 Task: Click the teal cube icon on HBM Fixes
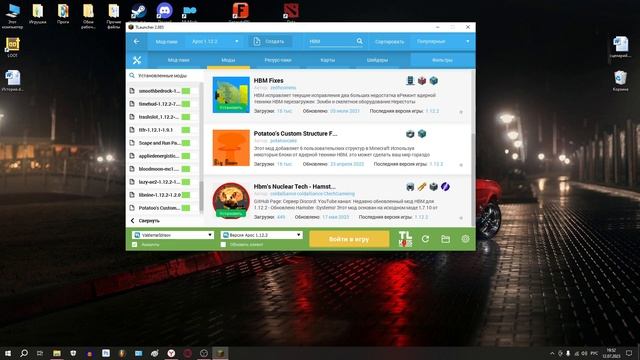(433, 80)
